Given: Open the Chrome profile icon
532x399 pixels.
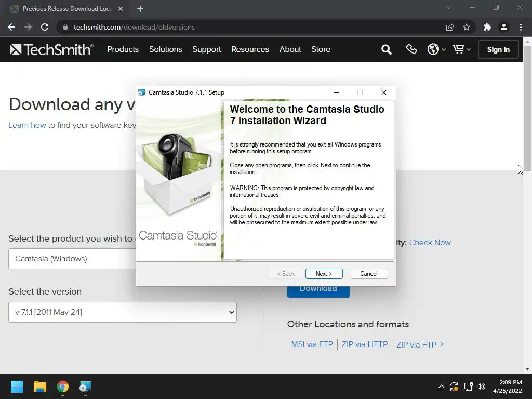Looking at the screenshot, I should pos(504,27).
